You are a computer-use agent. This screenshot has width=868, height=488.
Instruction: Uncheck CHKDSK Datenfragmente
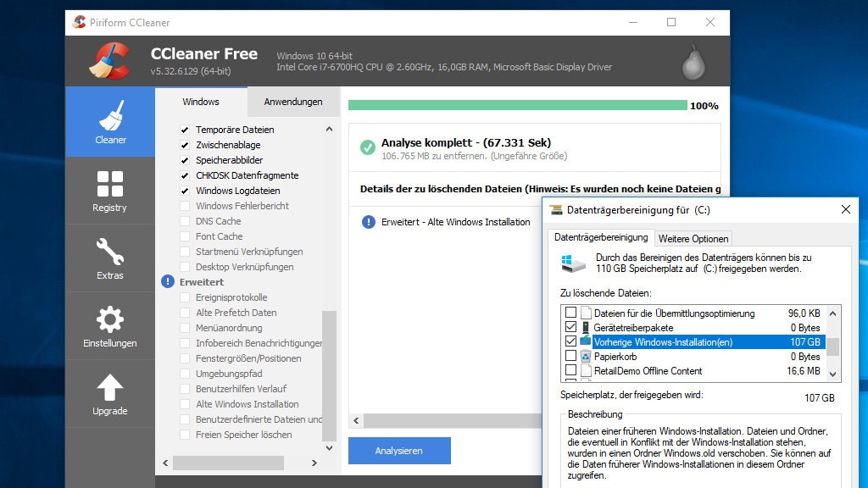click(x=185, y=175)
